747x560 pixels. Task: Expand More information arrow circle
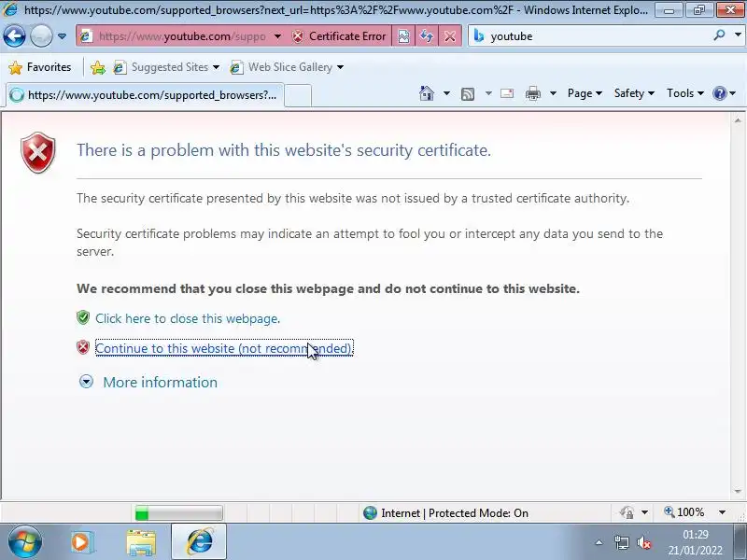pyautogui.click(x=86, y=382)
